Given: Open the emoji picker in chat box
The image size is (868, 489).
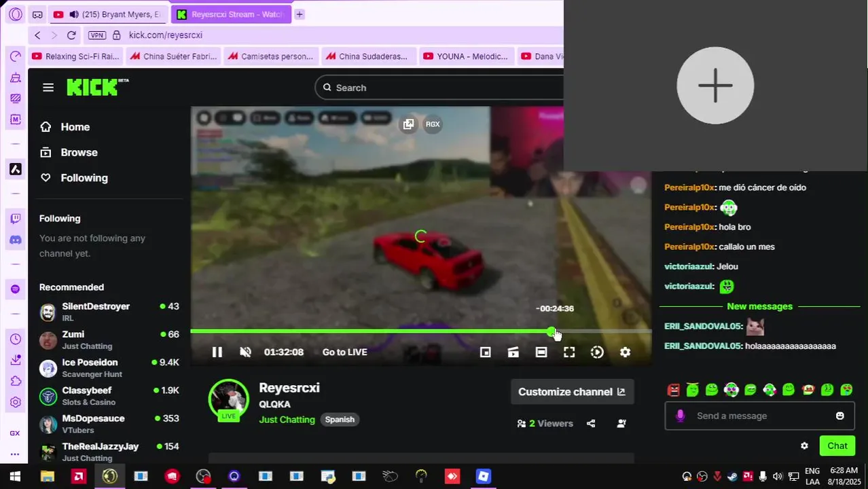Looking at the screenshot, I should pos(840,416).
